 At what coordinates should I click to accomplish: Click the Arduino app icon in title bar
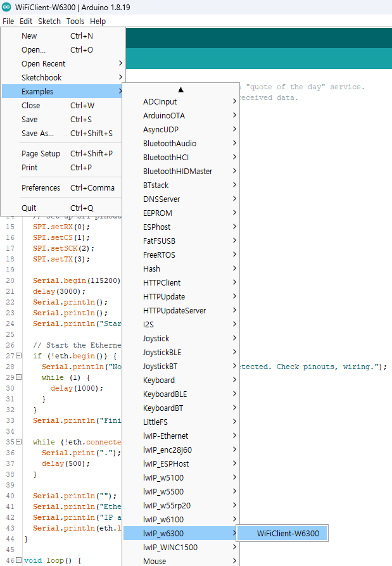point(6,7)
